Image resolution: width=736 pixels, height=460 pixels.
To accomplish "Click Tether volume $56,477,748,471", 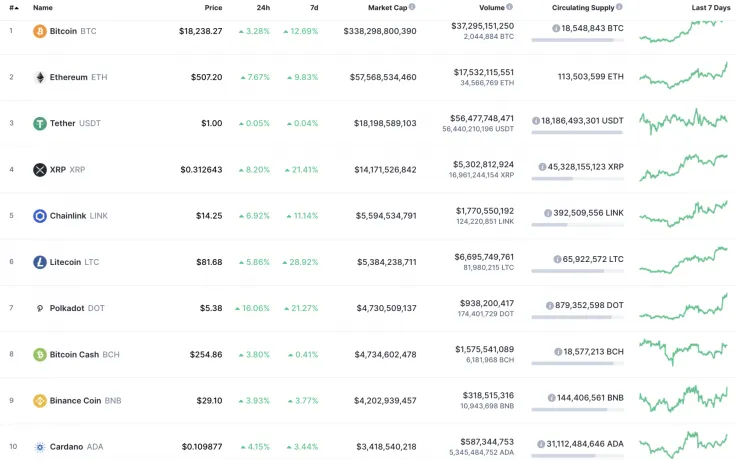I will click(482, 118).
